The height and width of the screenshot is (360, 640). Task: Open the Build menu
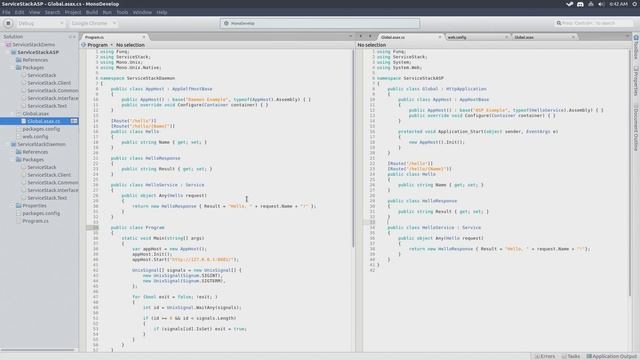[x=92, y=12]
